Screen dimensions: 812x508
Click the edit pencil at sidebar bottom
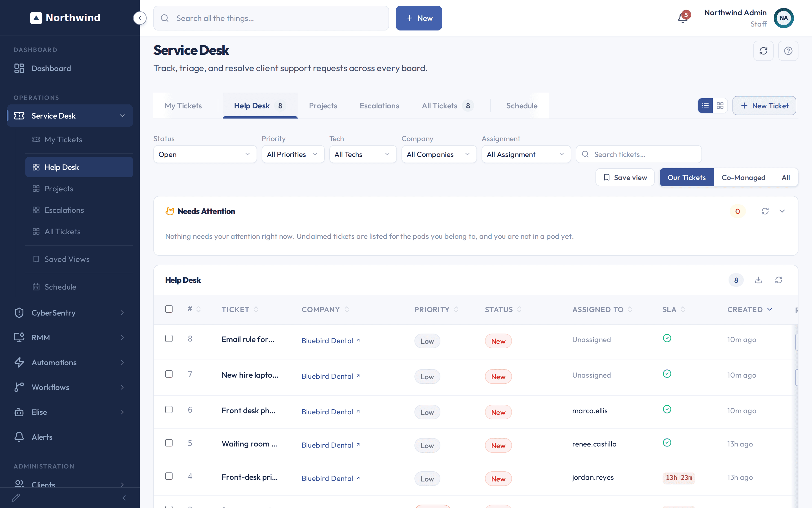pos(16,498)
